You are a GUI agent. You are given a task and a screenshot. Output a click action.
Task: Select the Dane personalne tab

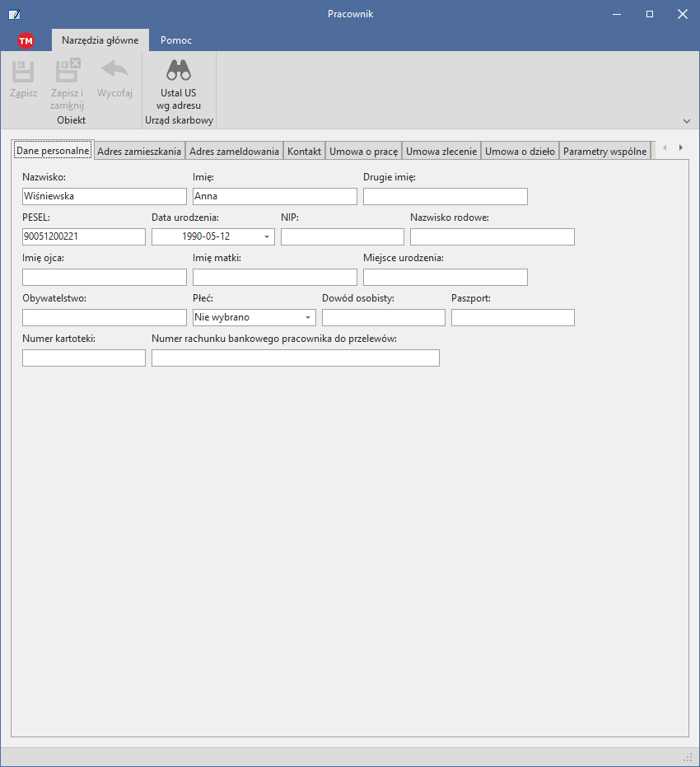point(53,150)
